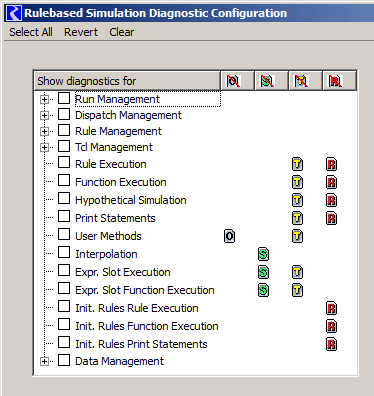Enable the User Methods checkbox
Image resolution: width=374 pixels, height=396 pixels.
point(64,235)
